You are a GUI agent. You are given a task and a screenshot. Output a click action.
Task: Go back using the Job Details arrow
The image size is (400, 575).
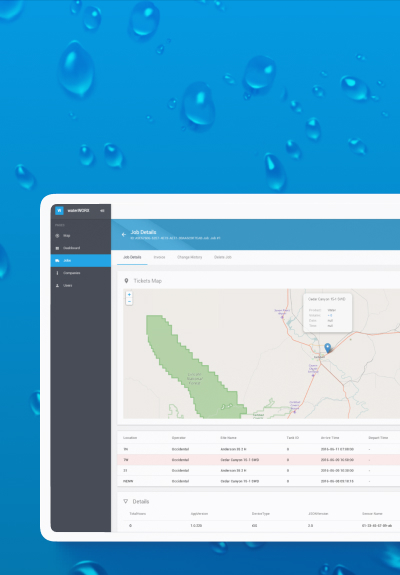[124, 235]
